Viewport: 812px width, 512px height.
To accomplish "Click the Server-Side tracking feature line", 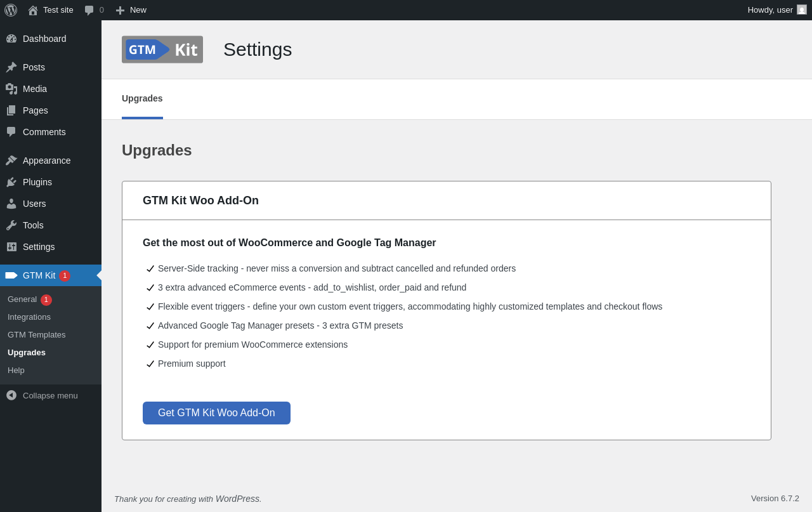I will click(337, 268).
